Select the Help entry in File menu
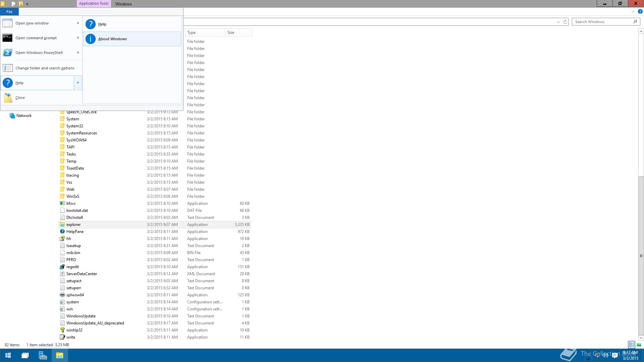Viewport: 644px width, 362px height. (38, 83)
